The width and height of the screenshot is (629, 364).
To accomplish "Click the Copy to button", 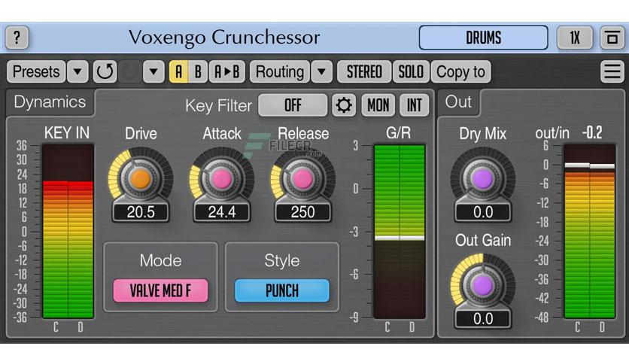I will pyautogui.click(x=460, y=71).
